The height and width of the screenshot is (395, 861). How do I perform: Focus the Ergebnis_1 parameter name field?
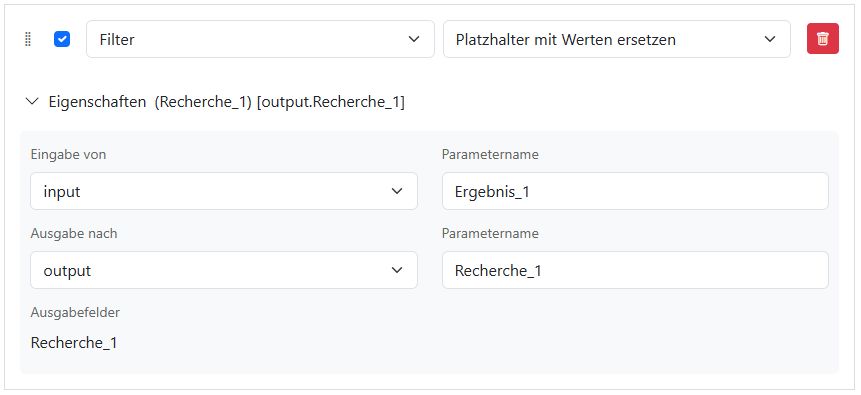coord(635,191)
